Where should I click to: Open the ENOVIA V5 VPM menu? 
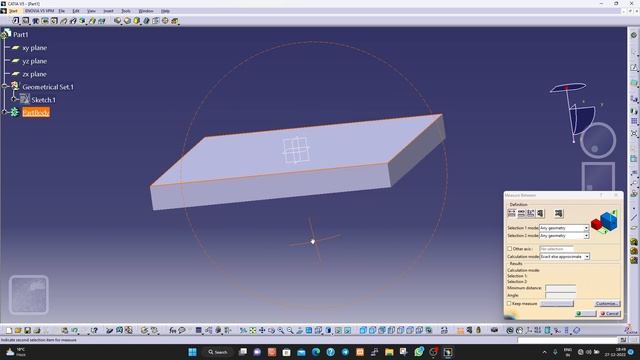tap(39, 11)
